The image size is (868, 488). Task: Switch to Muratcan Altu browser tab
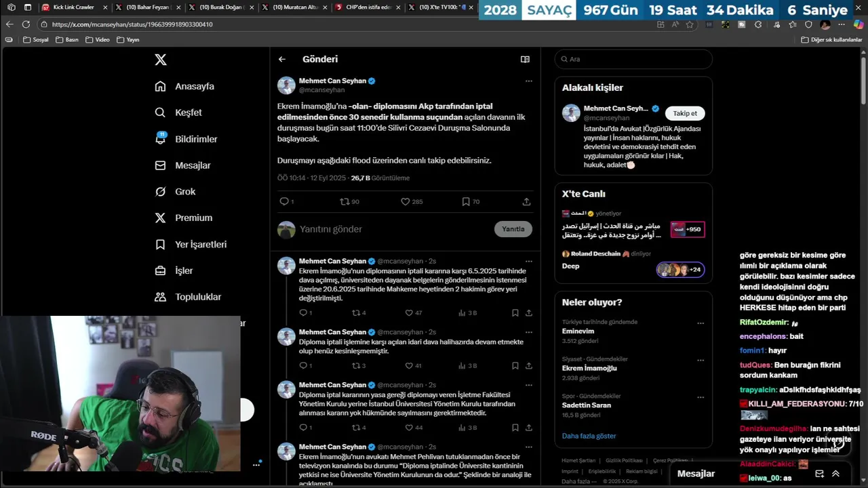pos(294,7)
